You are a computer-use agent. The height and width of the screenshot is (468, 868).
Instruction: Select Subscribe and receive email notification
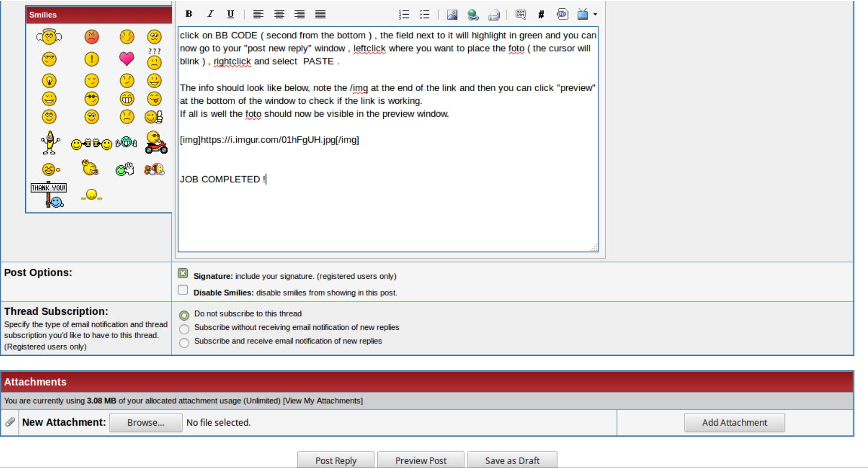(184, 342)
